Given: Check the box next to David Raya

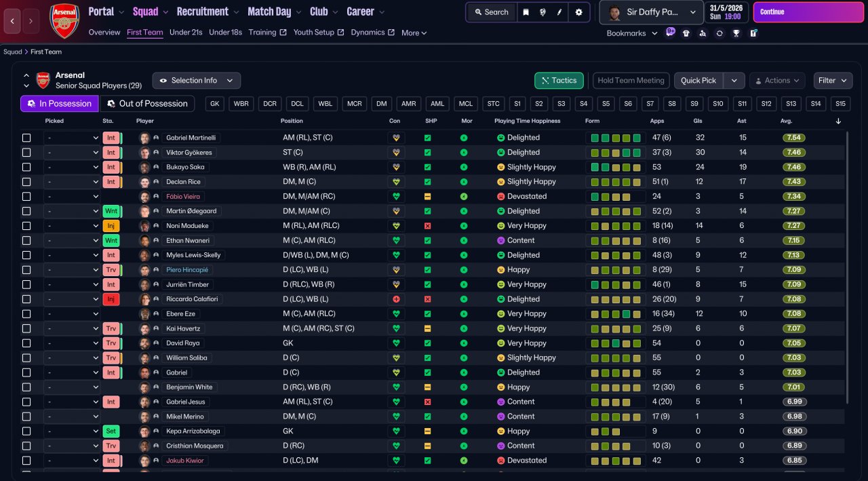Looking at the screenshot, I should 26,343.
